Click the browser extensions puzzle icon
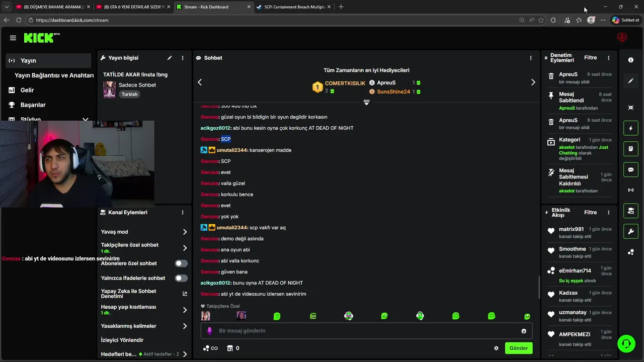 [x=553, y=20]
